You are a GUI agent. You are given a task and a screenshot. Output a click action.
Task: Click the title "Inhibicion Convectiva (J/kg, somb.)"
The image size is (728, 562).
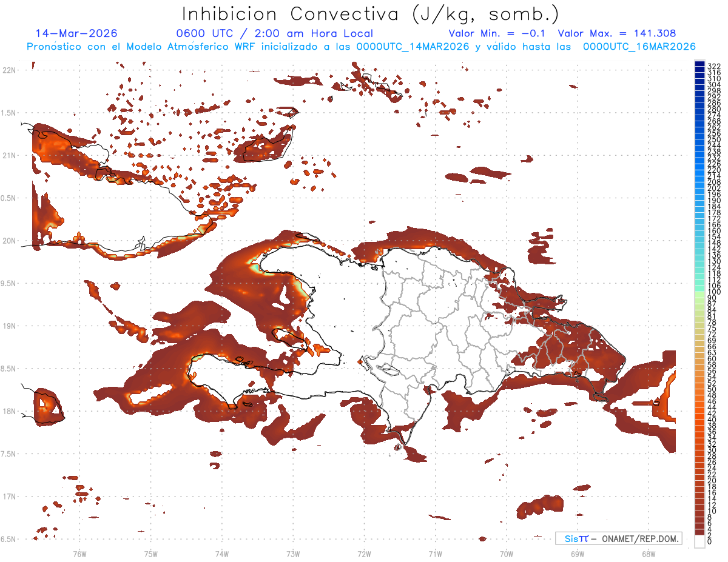[x=371, y=14]
